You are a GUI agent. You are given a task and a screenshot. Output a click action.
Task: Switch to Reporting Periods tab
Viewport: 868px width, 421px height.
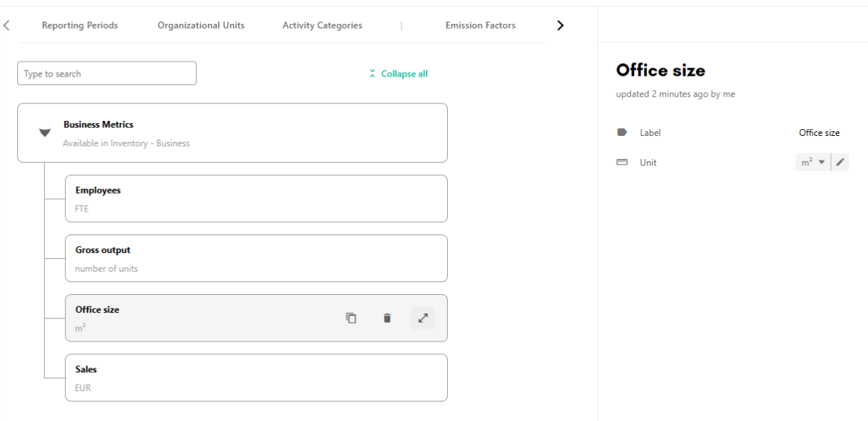point(80,25)
